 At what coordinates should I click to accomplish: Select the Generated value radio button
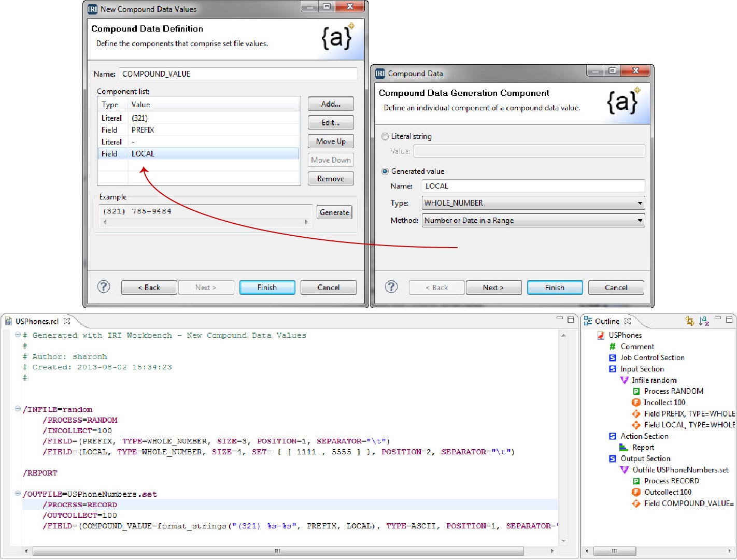[385, 171]
